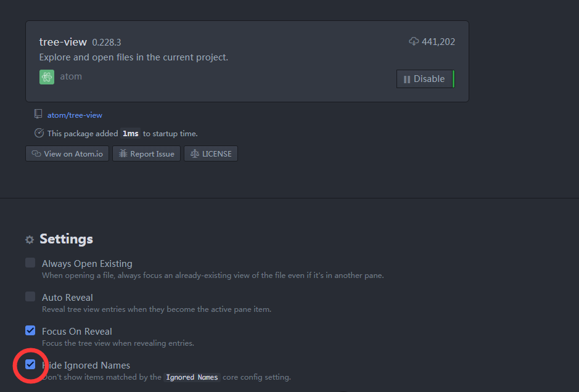Disable the tree-view package
Screen dimensions: 579x392
(x=425, y=79)
